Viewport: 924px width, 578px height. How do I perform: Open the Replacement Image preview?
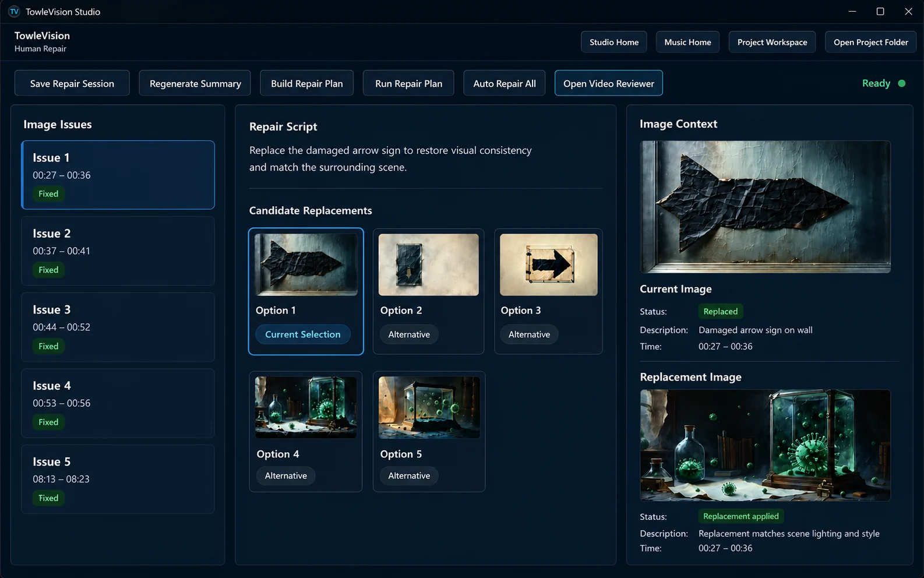pos(765,445)
